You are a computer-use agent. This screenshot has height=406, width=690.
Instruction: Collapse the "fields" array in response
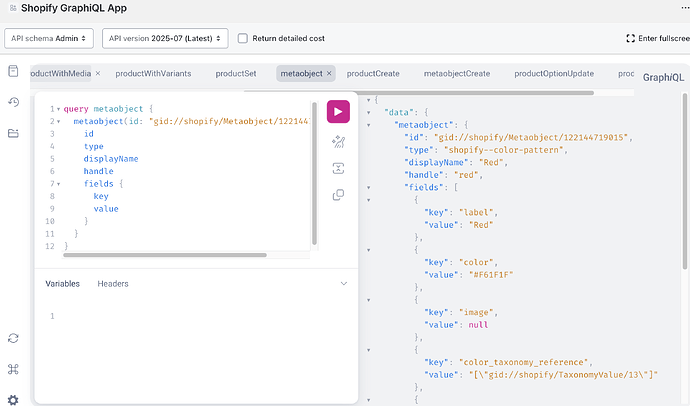tap(369, 187)
